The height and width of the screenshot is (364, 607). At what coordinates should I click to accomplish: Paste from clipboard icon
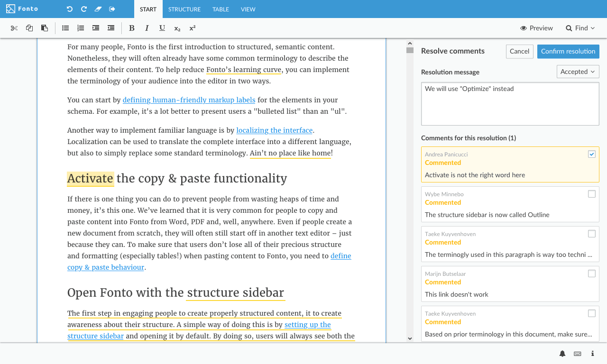point(45,28)
